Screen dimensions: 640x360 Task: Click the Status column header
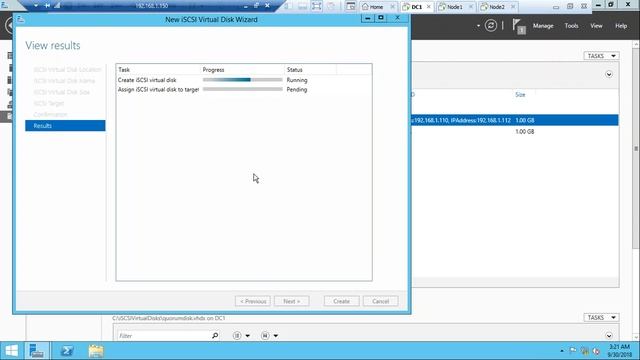click(x=294, y=70)
